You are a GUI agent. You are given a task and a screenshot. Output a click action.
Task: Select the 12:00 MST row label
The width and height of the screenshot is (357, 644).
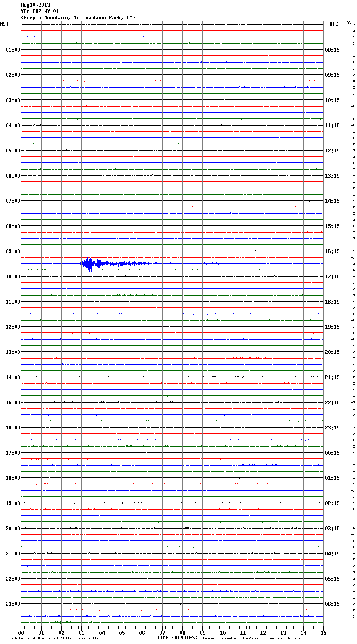pos(13,327)
